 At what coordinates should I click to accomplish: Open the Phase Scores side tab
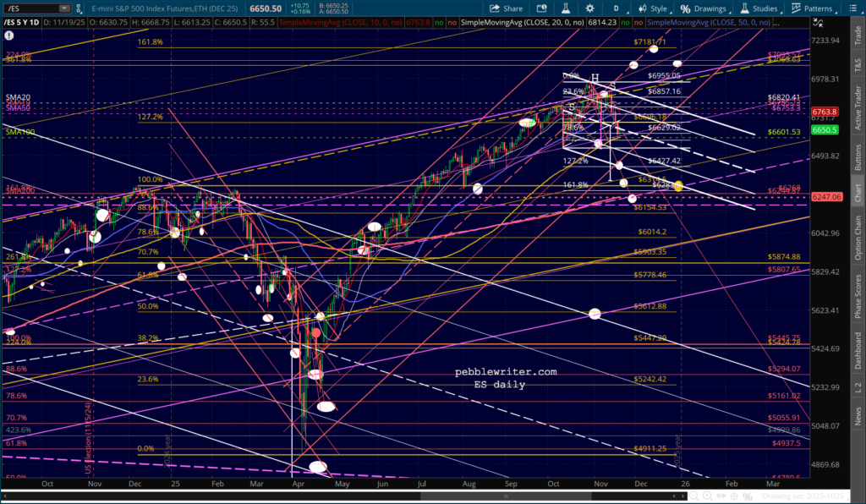click(858, 297)
